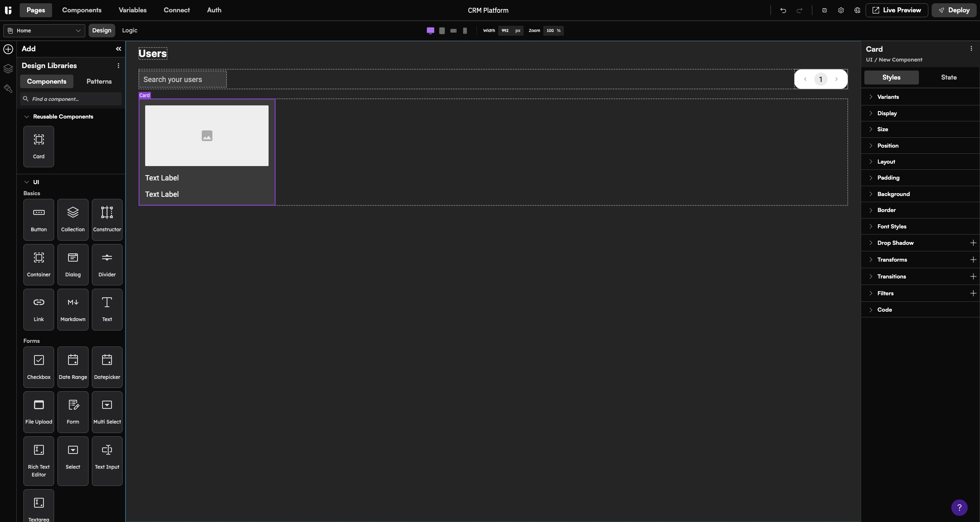Pick the Collection component tile
This screenshot has height=522, width=980.
pos(73,219)
